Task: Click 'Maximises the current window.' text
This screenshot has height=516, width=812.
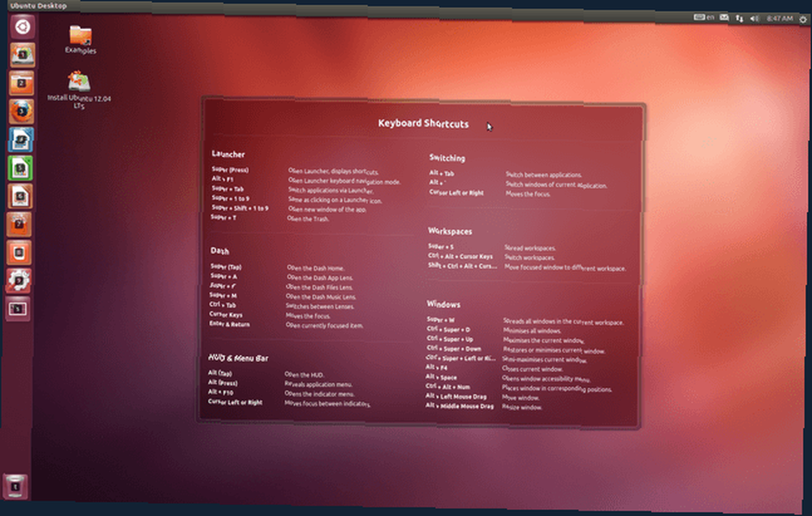Action: [x=544, y=340]
